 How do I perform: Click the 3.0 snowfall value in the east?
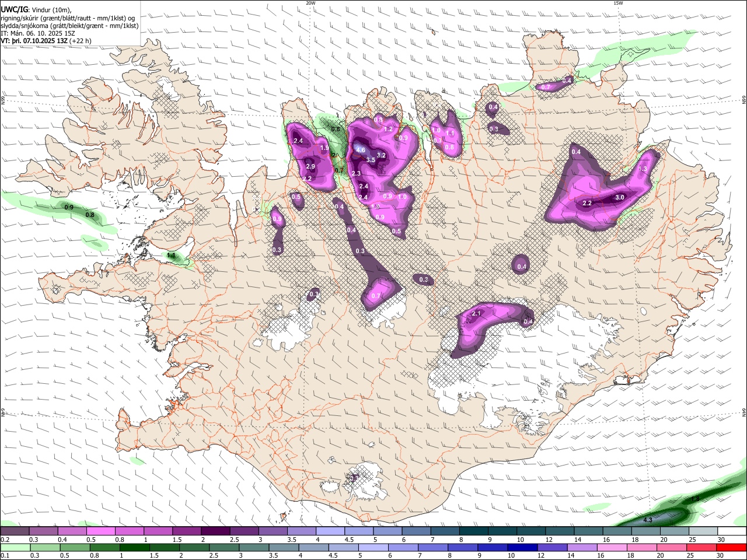(620, 198)
